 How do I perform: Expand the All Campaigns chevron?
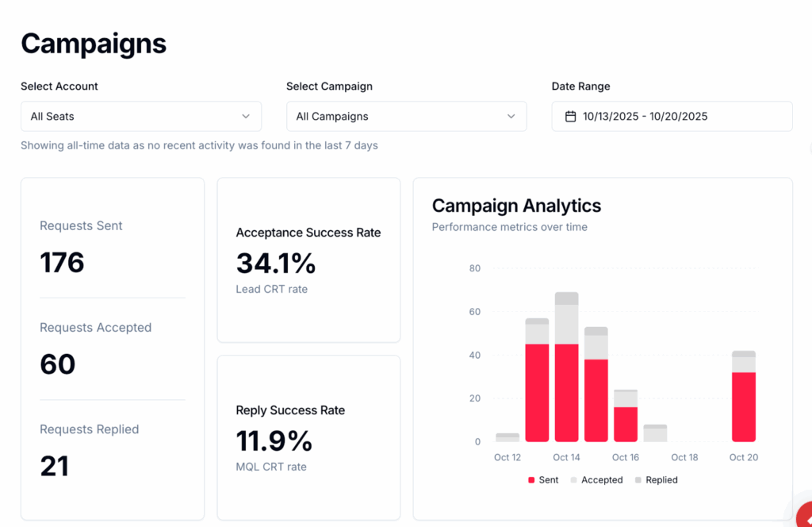click(511, 116)
